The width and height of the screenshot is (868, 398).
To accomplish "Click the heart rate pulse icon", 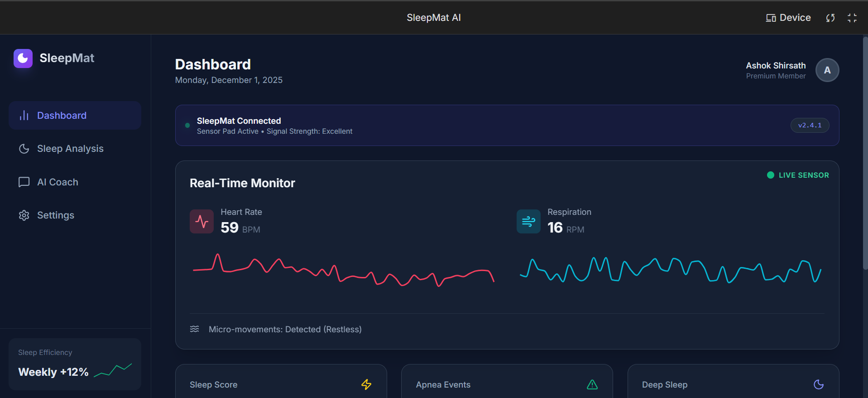I will pos(201,221).
